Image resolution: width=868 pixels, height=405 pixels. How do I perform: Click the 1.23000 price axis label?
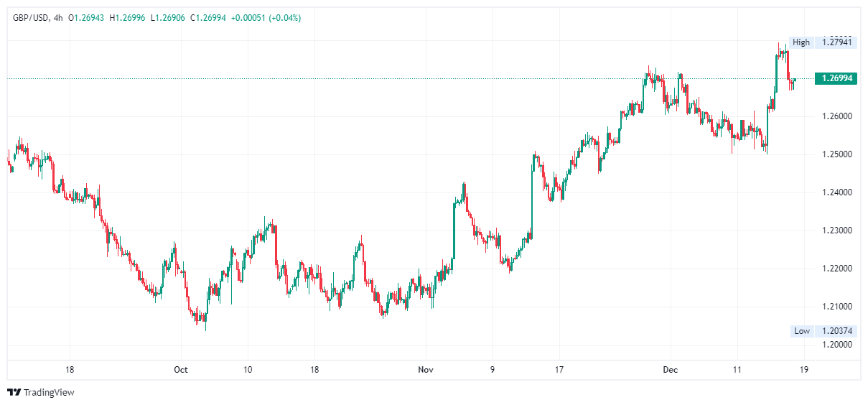click(836, 231)
